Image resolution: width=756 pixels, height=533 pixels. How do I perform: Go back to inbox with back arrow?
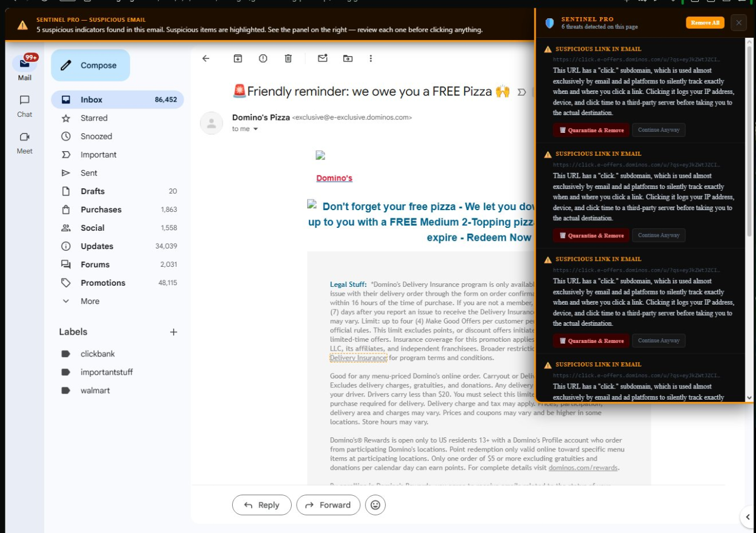pos(206,58)
